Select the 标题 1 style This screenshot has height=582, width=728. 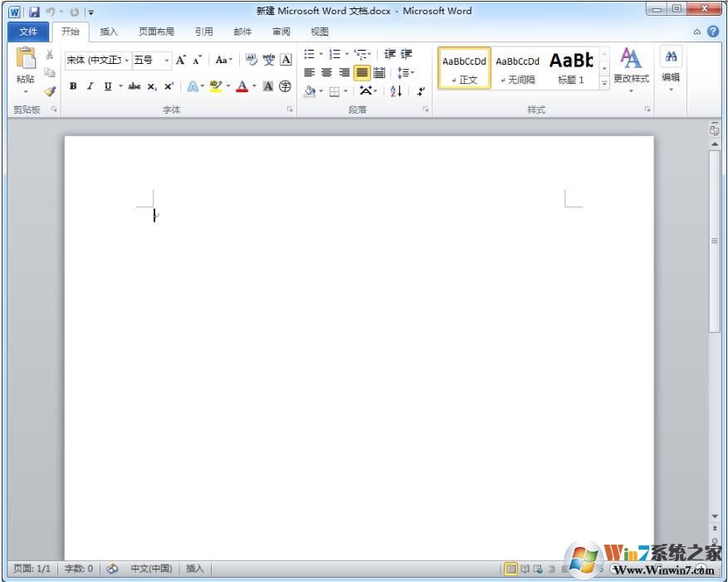click(x=572, y=66)
